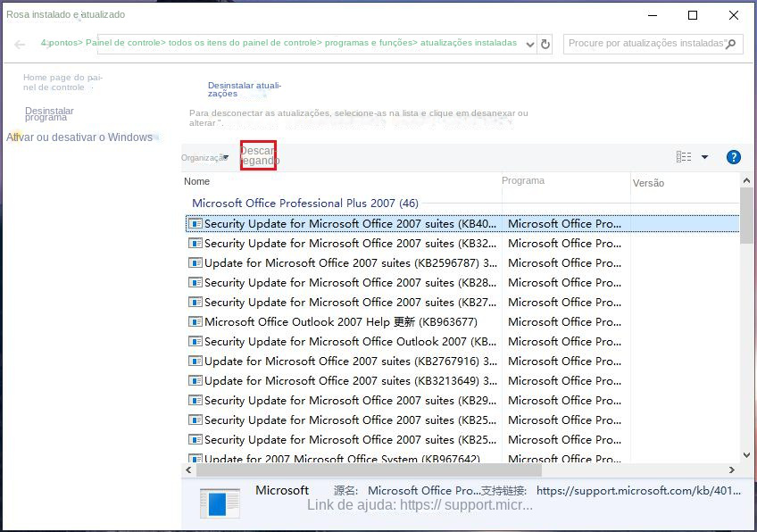The width and height of the screenshot is (757, 532).
Task: Sort by the Nome column header
Action: coord(196,181)
